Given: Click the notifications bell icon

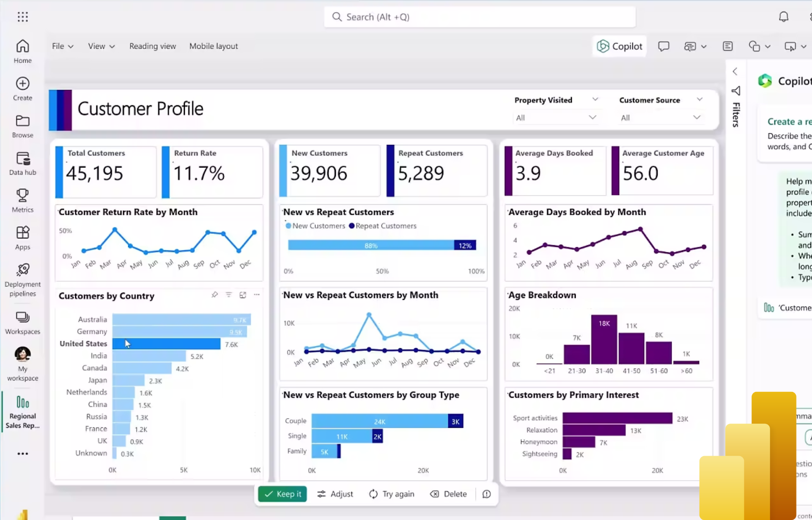Looking at the screenshot, I should tap(783, 17).
